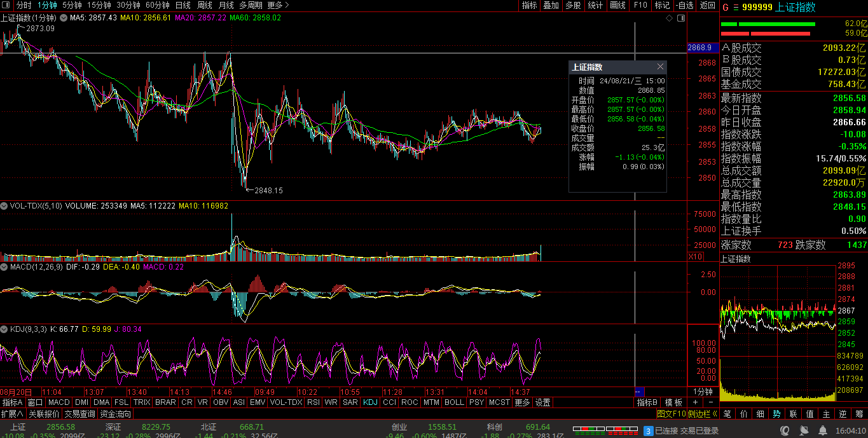
Task: Expand the KDJ(9,3,3) indicator dropdown
Action: click(4, 329)
